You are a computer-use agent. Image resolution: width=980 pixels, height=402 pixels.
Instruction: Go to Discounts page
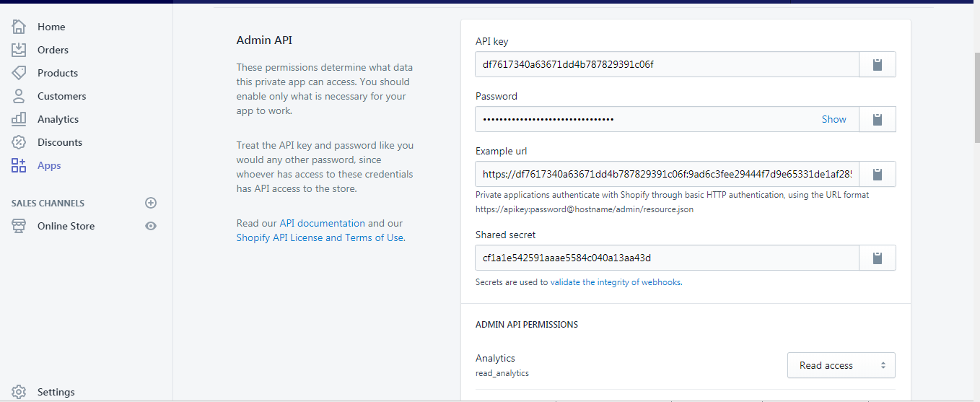60,142
